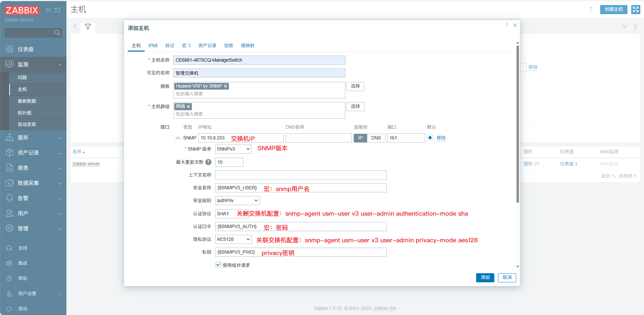644x315 pixels.
Task: Open the 安全级别 authPriv dropdown
Action: [x=237, y=200]
